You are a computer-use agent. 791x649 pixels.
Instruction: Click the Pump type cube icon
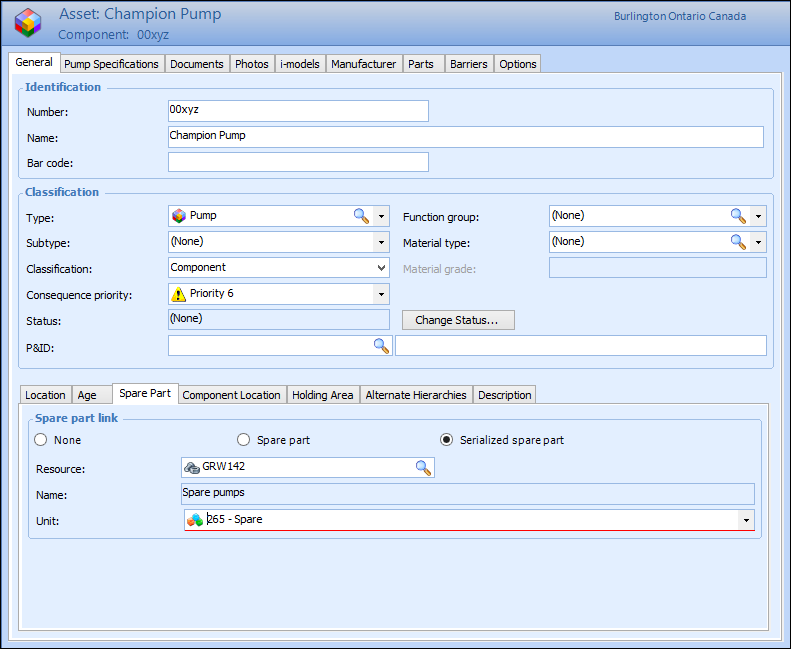point(179,215)
